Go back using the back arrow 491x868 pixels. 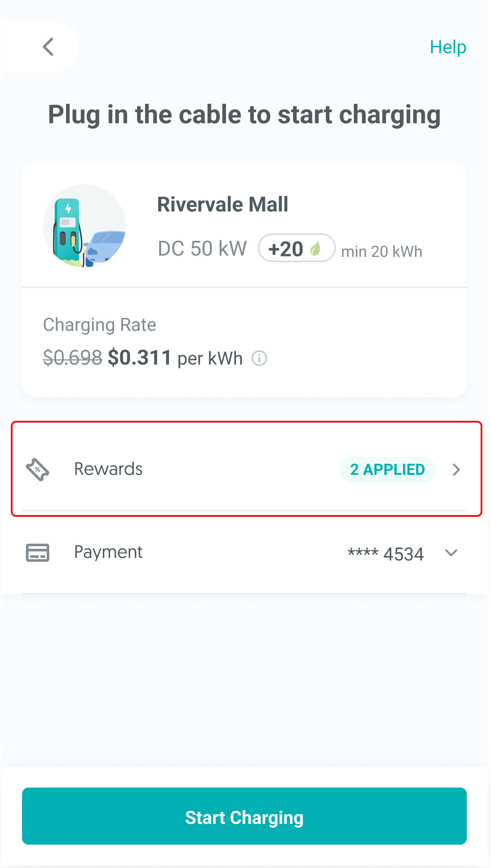[x=48, y=47]
